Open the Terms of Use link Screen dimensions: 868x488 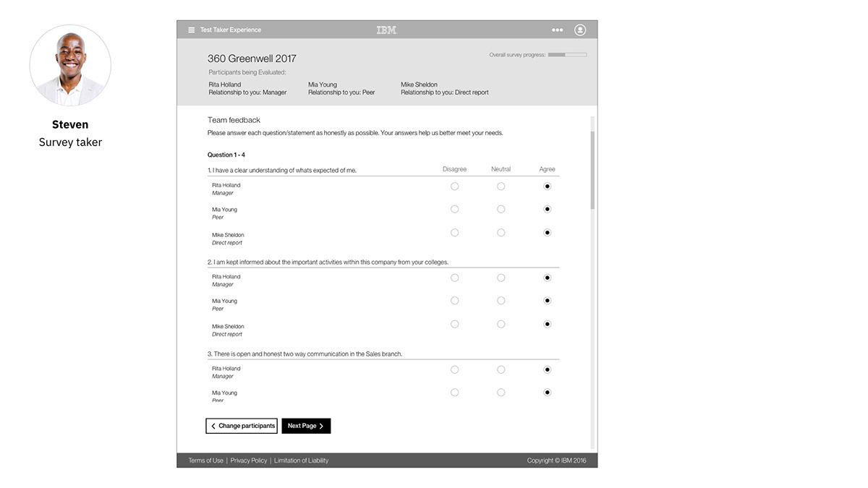206,461
